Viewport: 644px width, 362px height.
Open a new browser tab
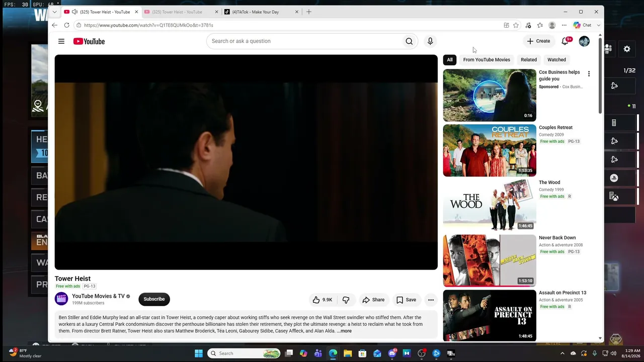309,12
